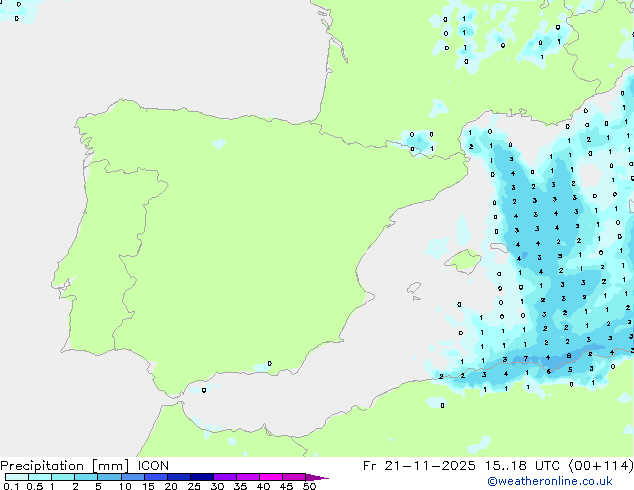Click the legend value "10"
Image resolution: width=634 pixels, height=490 pixels.
(x=125, y=486)
